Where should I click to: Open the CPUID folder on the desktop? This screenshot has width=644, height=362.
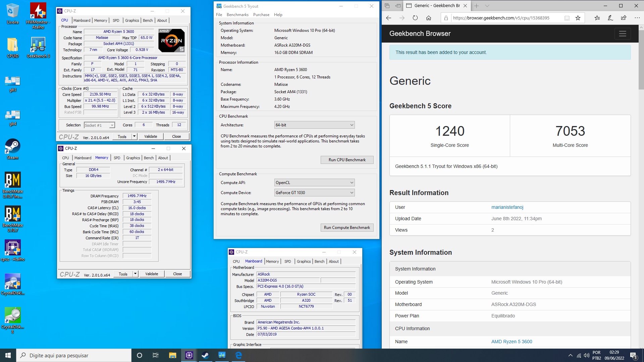(x=12, y=48)
